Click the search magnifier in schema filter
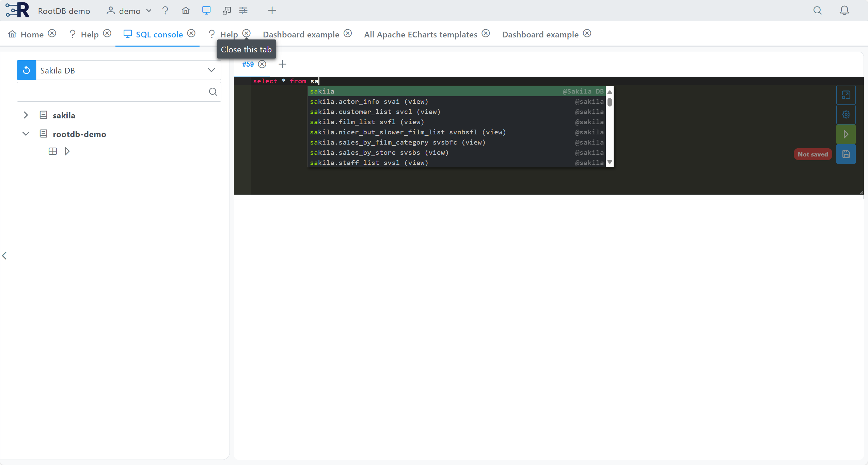This screenshot has height=465, width=868. click(213, 92)
